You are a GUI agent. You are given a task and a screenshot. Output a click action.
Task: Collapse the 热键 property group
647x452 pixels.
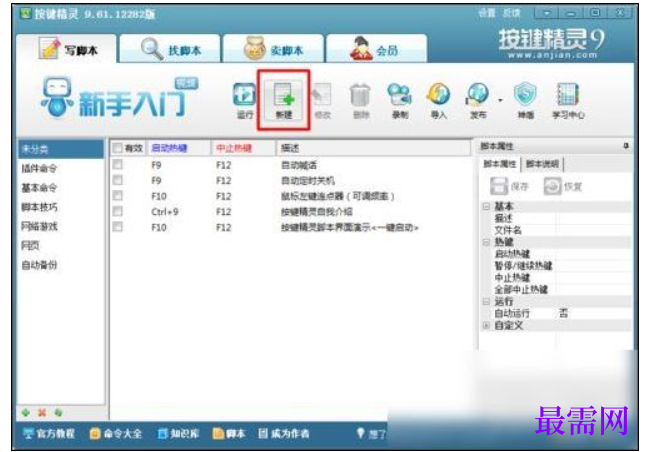coord(486,242)
